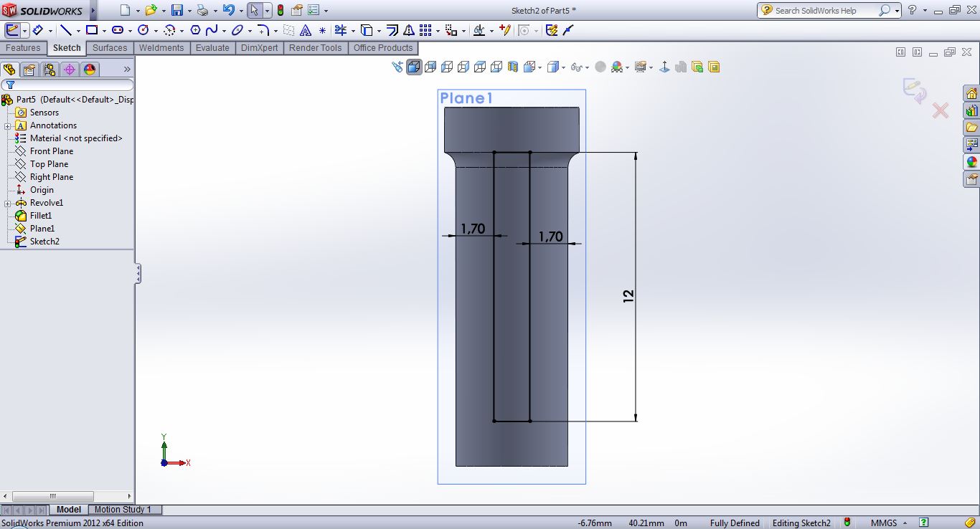Select Plane1 in the feature tree
This screenshot has width=980, height=529.
coord(42,229)
